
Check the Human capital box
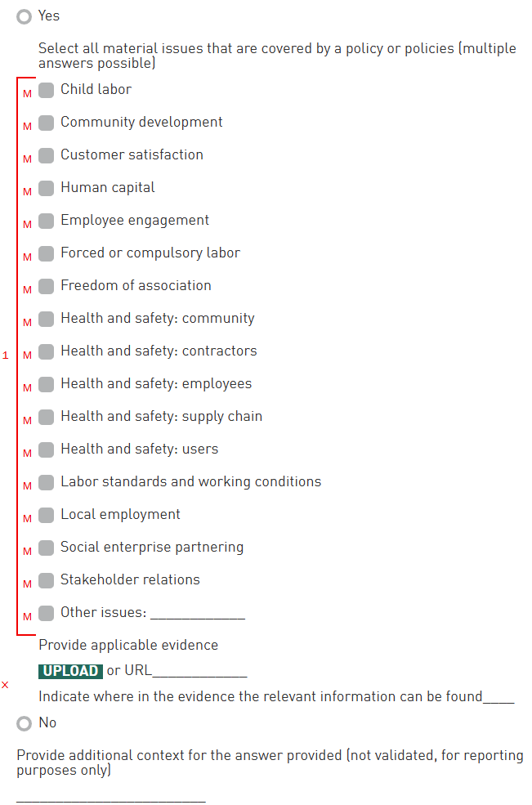47,188
